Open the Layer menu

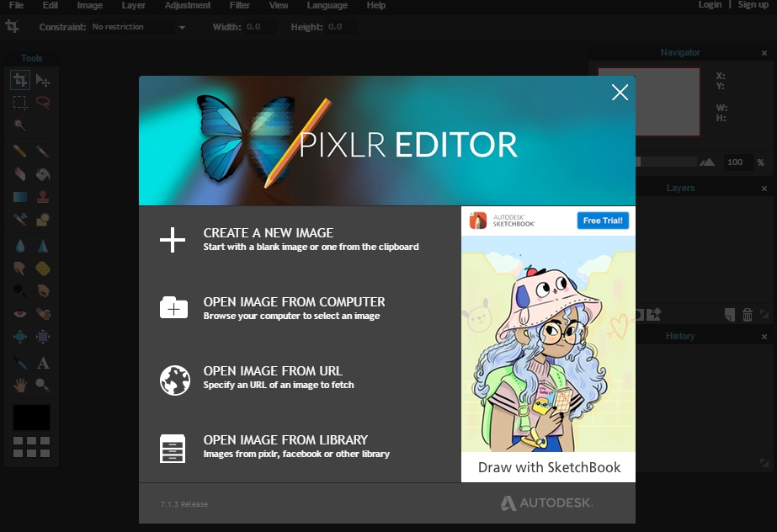133,5
